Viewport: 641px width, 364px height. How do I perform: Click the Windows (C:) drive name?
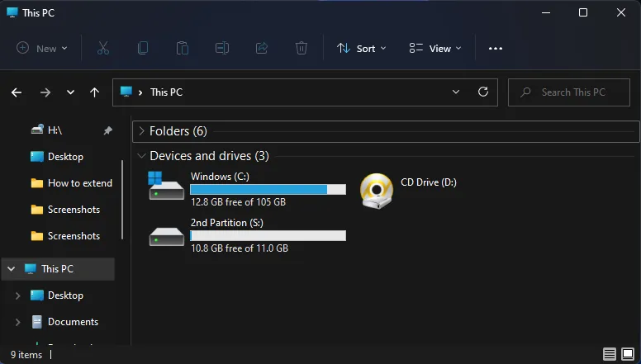[x=220, y=177]
